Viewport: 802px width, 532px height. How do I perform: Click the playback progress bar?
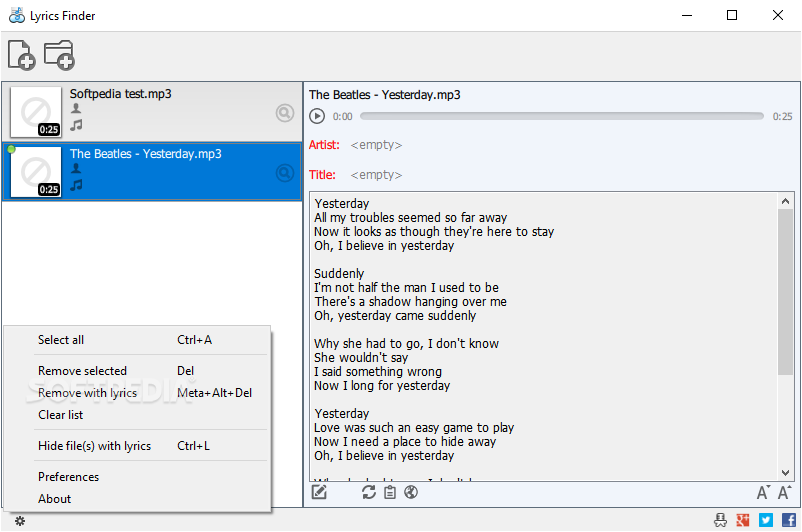562,116
